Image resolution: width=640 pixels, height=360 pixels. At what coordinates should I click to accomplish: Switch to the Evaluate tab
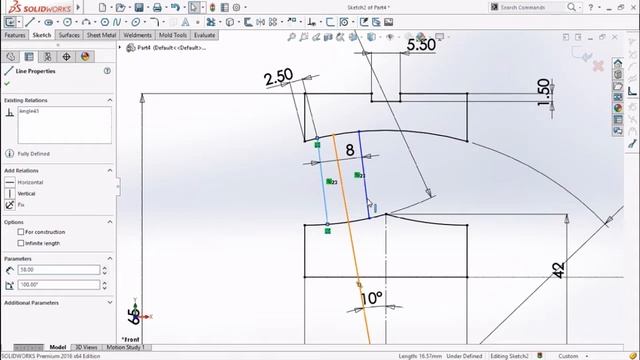(204, 35)
